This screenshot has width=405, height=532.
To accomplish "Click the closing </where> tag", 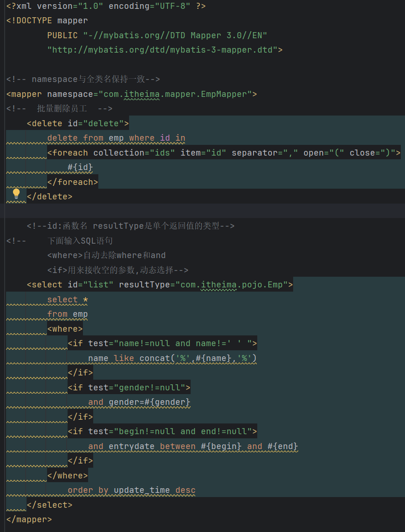I will (x=68, y=476).
